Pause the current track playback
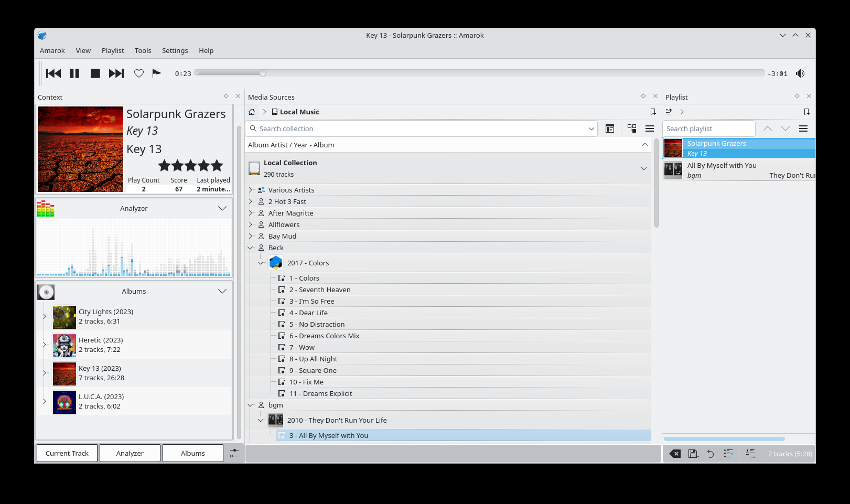 click(74, 73)
